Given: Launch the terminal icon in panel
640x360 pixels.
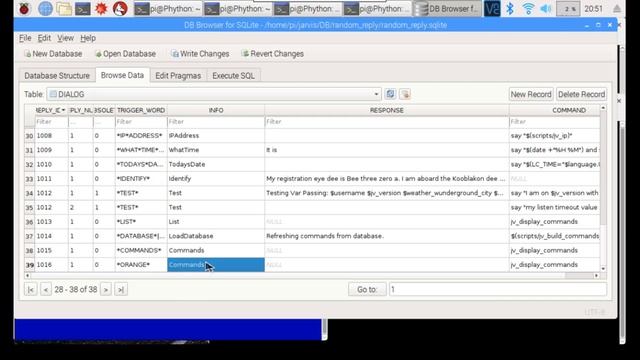Looking at the screenshot, I should click(83, 8).
